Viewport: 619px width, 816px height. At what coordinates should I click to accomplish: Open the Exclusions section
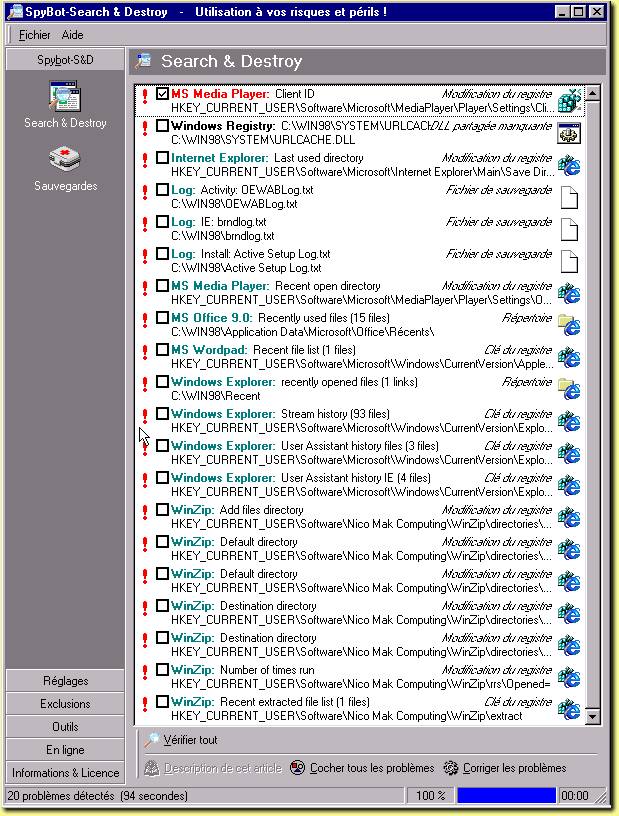65,704
